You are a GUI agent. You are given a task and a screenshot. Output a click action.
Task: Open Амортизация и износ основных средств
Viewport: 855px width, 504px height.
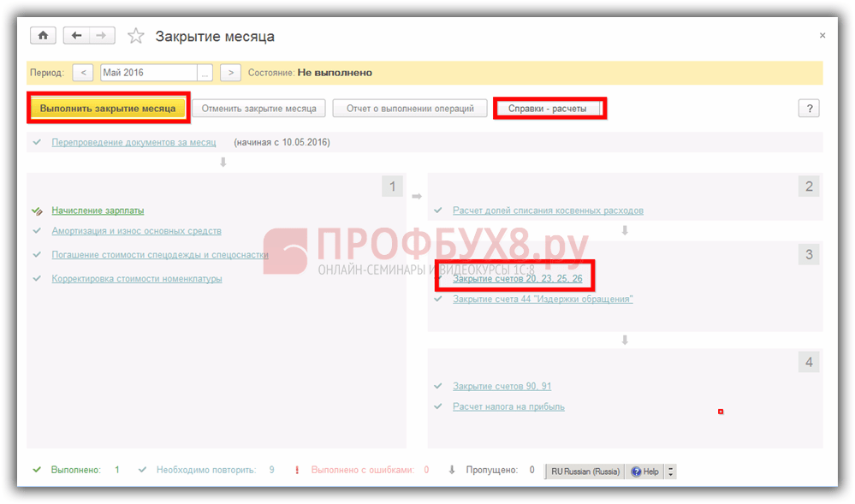137,231
